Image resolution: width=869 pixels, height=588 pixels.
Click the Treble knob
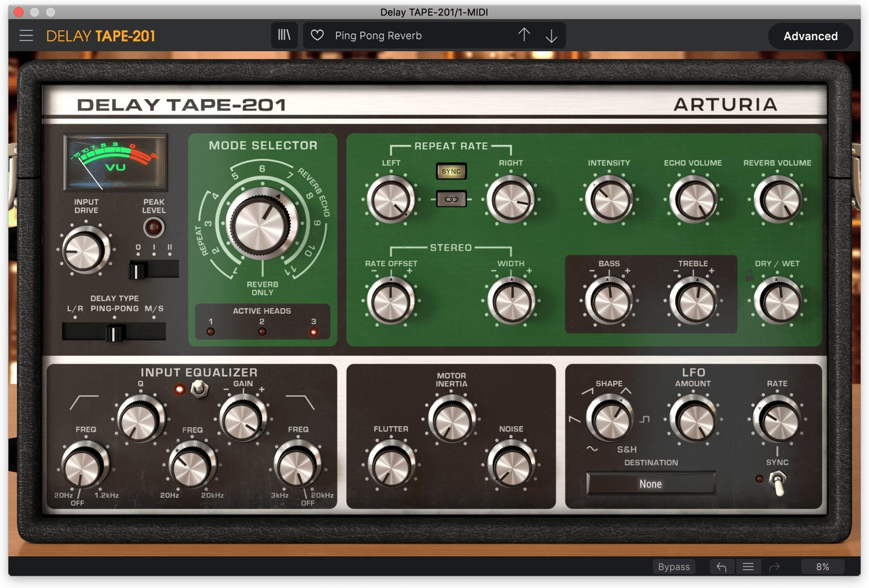point(693,301)
